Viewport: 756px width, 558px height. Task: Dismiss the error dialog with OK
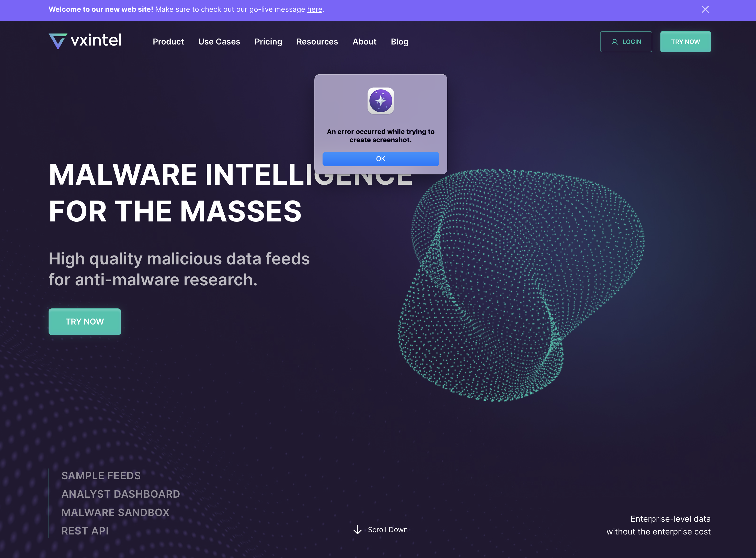(x=380, y=159)
